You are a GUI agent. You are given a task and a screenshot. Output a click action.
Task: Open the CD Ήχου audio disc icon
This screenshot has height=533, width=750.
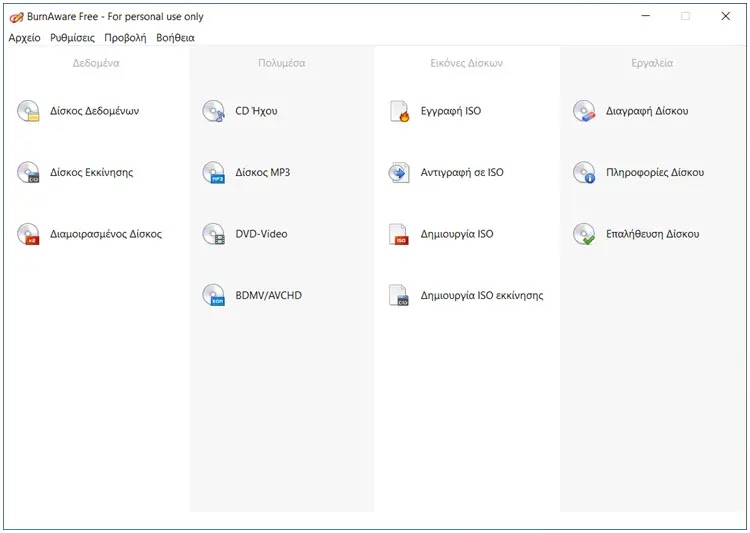click(x=213, y=111)
